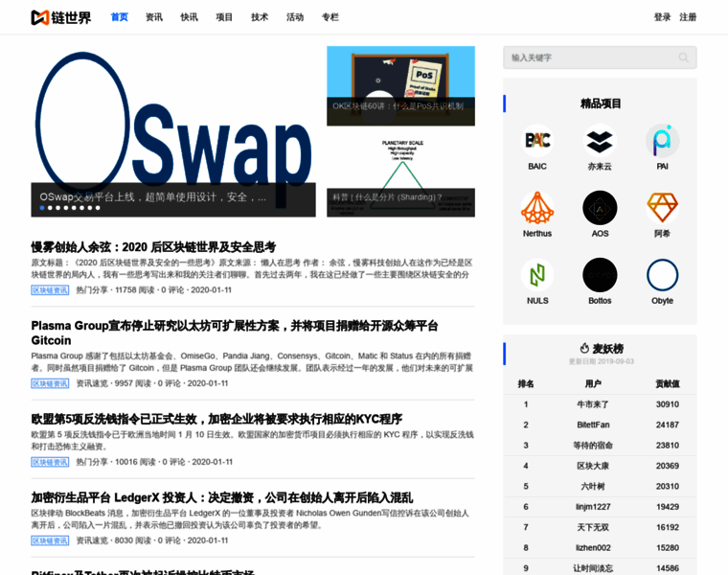The height and width of the screenshot is (575, 728).
Task: Click 热门分享 under the 慢雾创始人 article
Action: click(92, 289)
